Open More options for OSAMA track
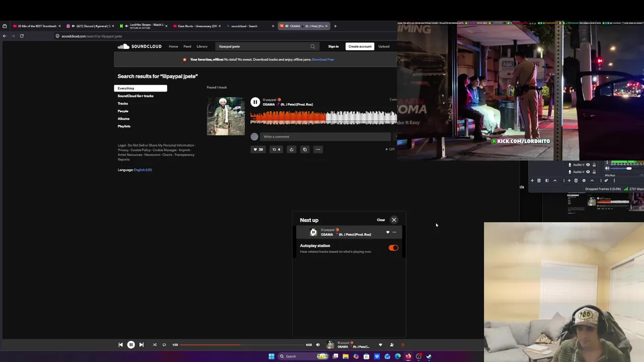Viewport: 644px width, 362px height. (317, 149)
